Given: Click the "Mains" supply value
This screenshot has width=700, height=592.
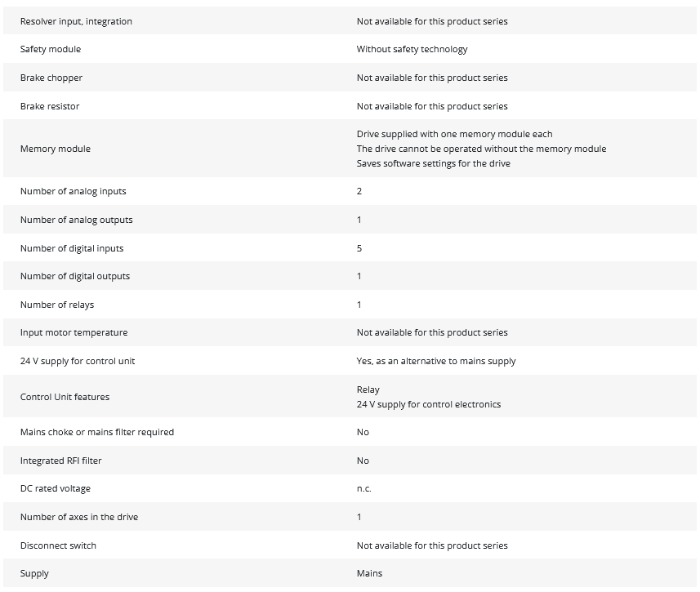Looking at the screenshot, I should [x=369, y=573].
